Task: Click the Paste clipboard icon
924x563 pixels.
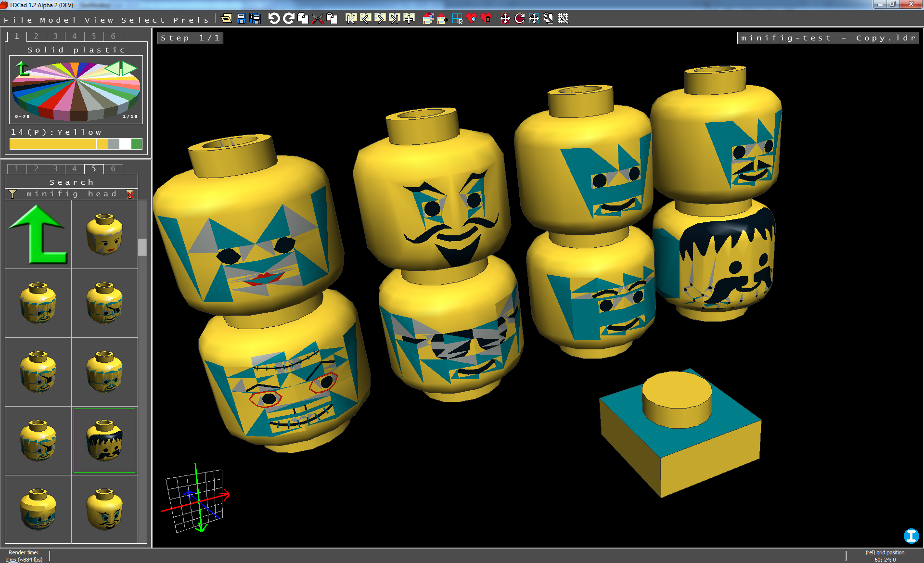Action: pyautogui.click(x=332, y=19)
